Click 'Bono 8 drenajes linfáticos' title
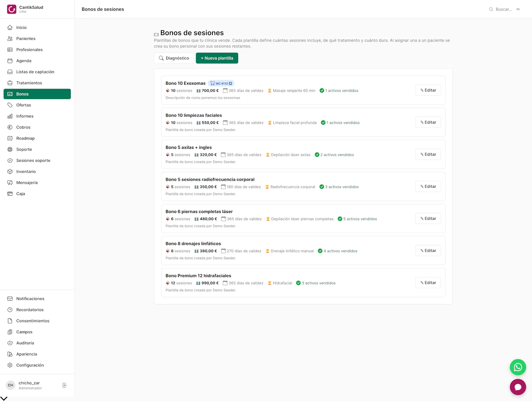 click(x=193, y=244)
